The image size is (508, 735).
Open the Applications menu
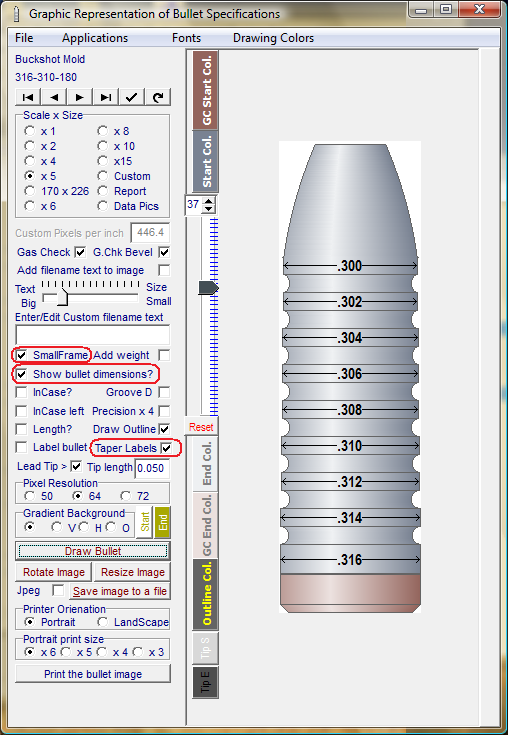coord(95,38)
